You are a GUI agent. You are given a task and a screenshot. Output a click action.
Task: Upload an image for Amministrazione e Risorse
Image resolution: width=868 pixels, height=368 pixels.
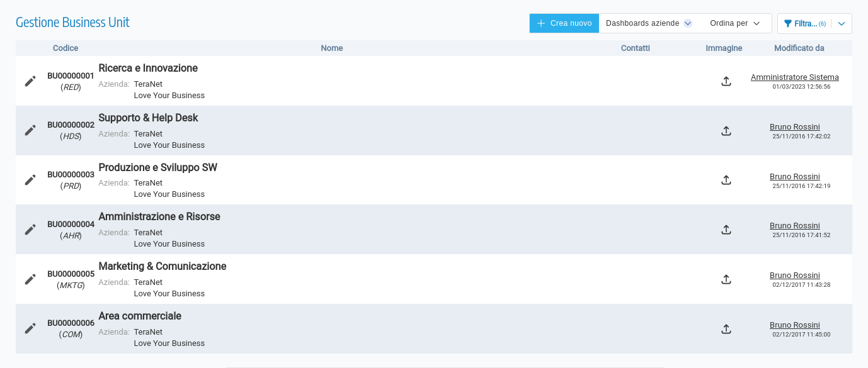(x=726, y=230)
